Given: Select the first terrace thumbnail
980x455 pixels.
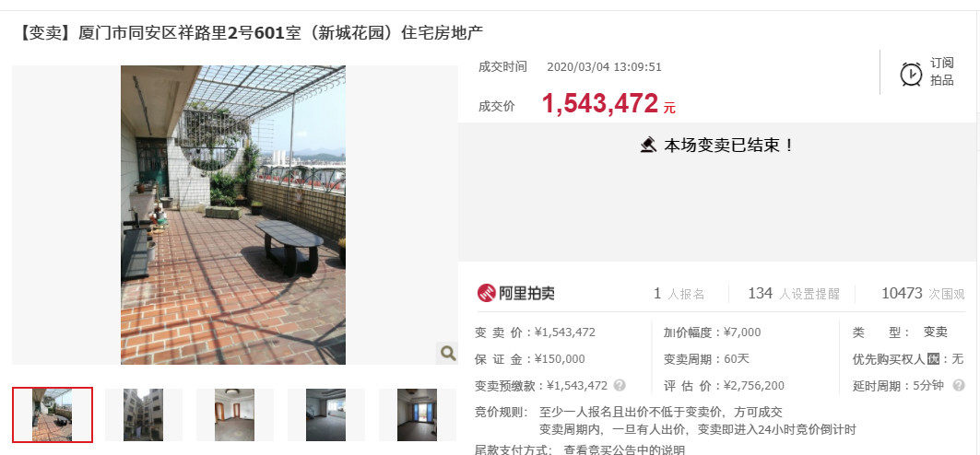Looking at the screenshot, I should 53,415.
